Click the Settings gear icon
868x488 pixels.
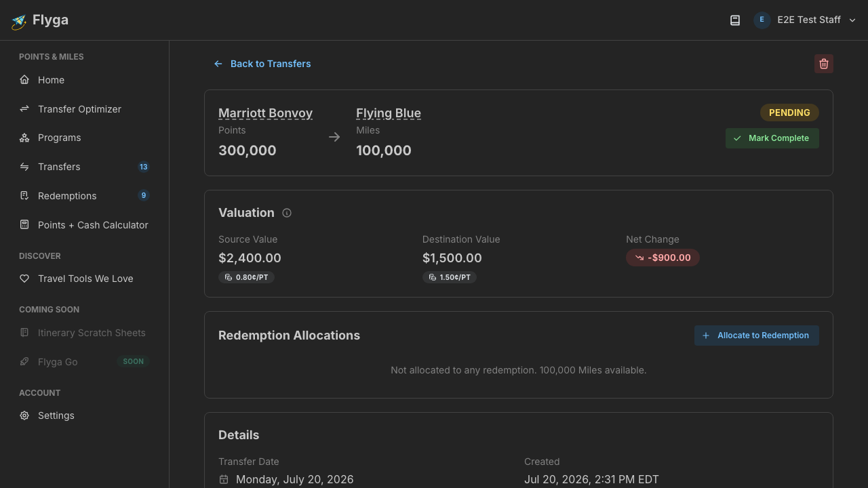(x=24, y=415)
